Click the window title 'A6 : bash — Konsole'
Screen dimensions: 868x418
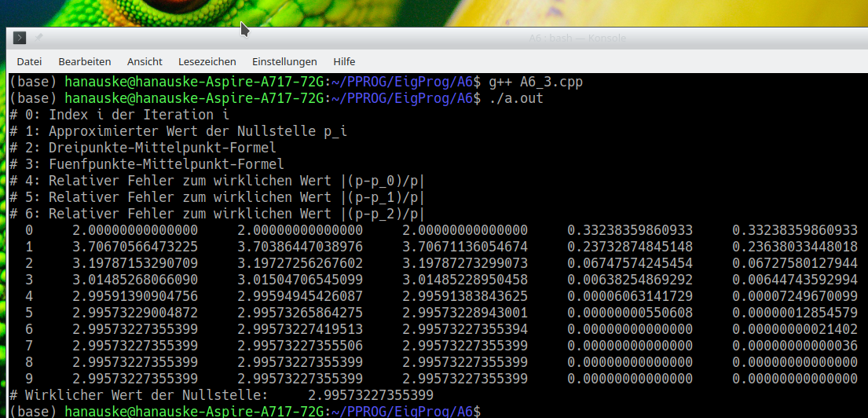pyautogui.click(x=577, y=38)
